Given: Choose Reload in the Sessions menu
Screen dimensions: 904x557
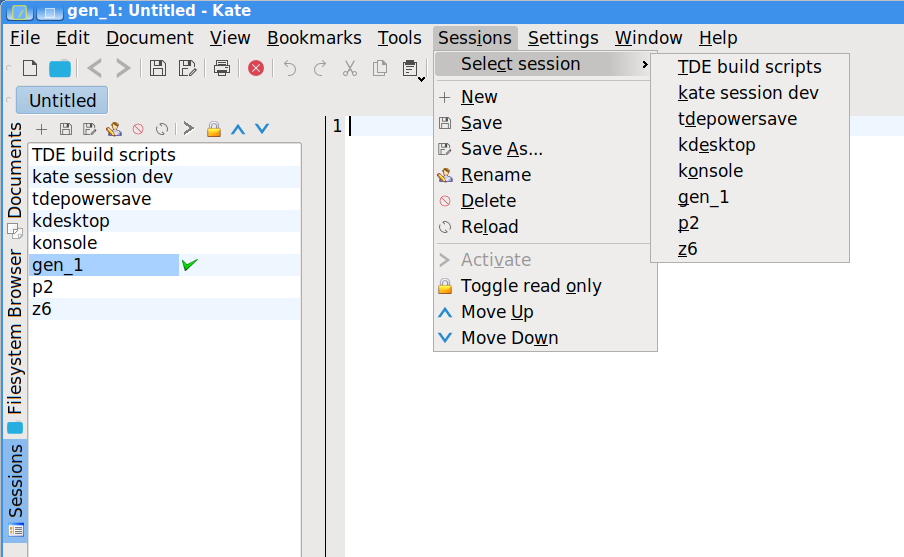Looking at the screenshot, I should [545, 227].
